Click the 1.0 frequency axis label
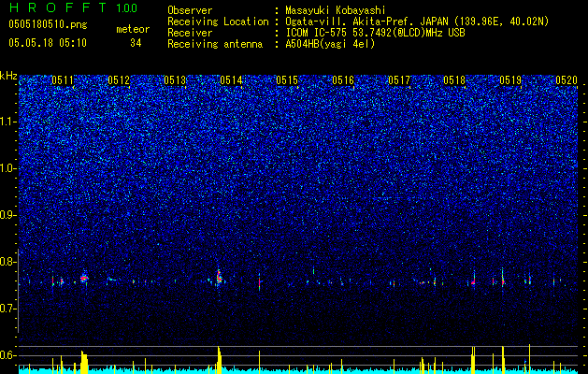Viewport: 588px width, 374px height. 8,168
